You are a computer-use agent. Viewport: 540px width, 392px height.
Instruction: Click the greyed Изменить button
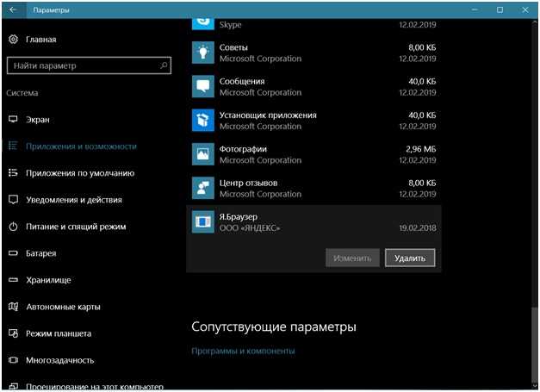click(x=352, y=258)
